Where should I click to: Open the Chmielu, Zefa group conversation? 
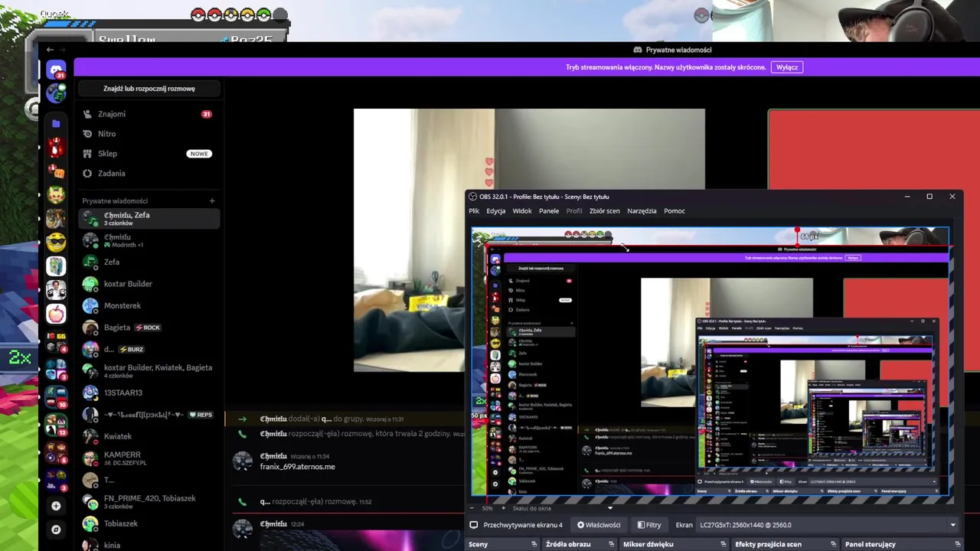click(149, 219)
